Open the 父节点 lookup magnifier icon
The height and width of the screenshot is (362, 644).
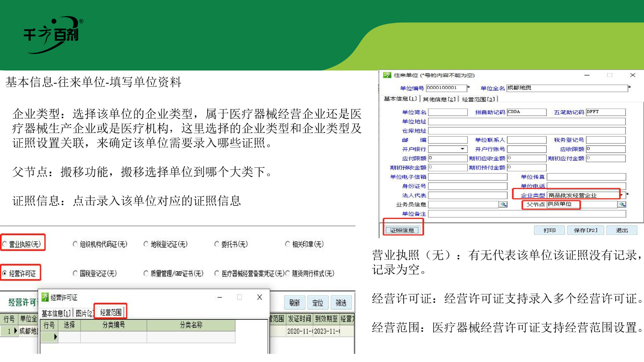pyautogui.click(x=622, y=205)
